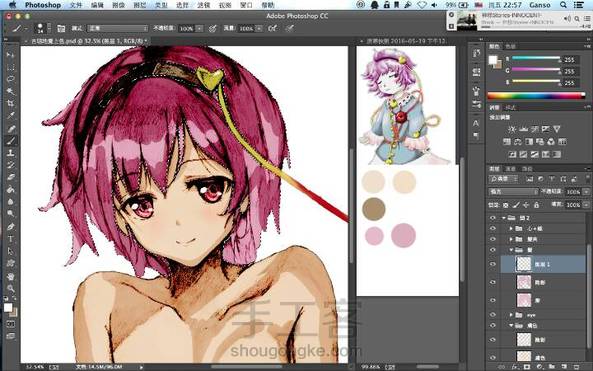Select the Move tool
Image resolution: width=593 pixels, height=371 pixels.
(11, 55)
